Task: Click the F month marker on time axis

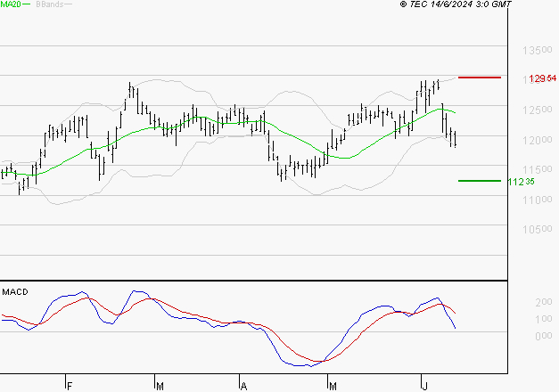Action: [x=70, y=387]
